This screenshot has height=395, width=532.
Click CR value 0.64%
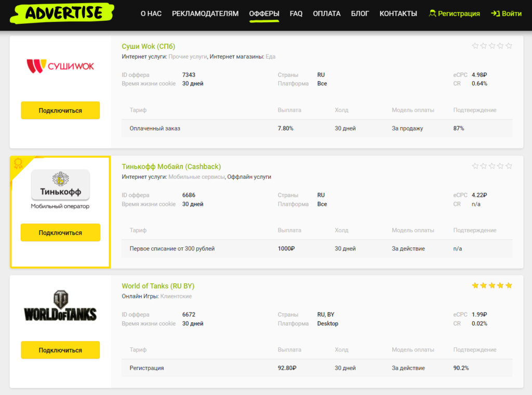[479, 84]
